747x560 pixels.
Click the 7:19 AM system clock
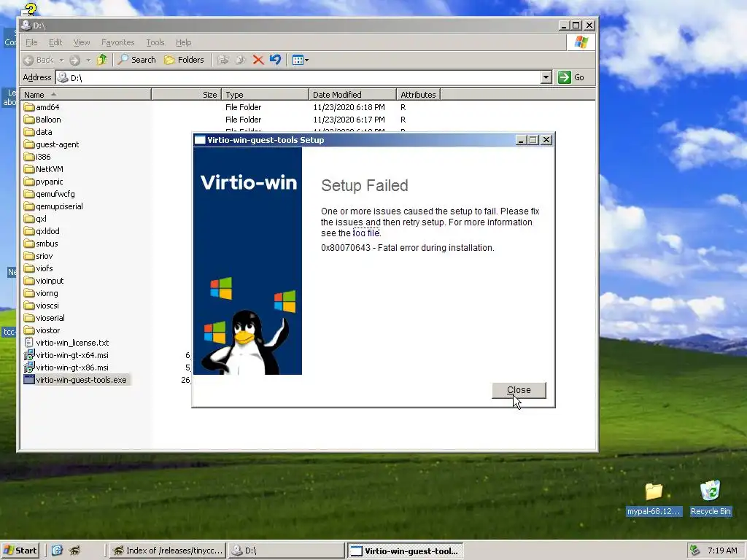pos(722,551)
